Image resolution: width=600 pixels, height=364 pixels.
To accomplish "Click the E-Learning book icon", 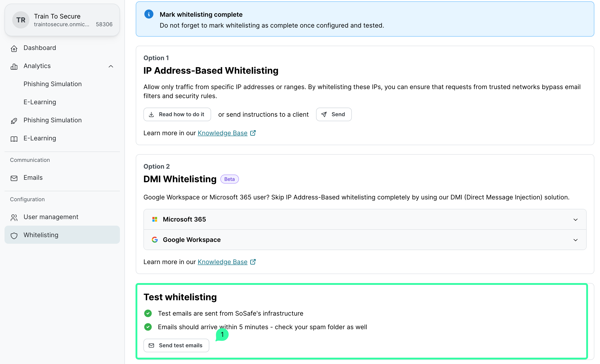I will tap(14, 139).
